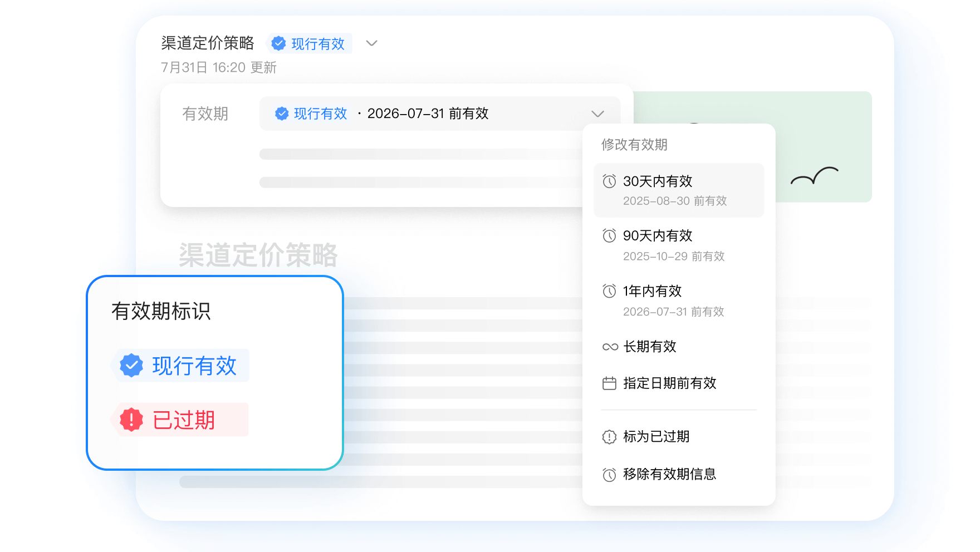Click the red alert icon on 已过期 badge

(x=130, y=419)
